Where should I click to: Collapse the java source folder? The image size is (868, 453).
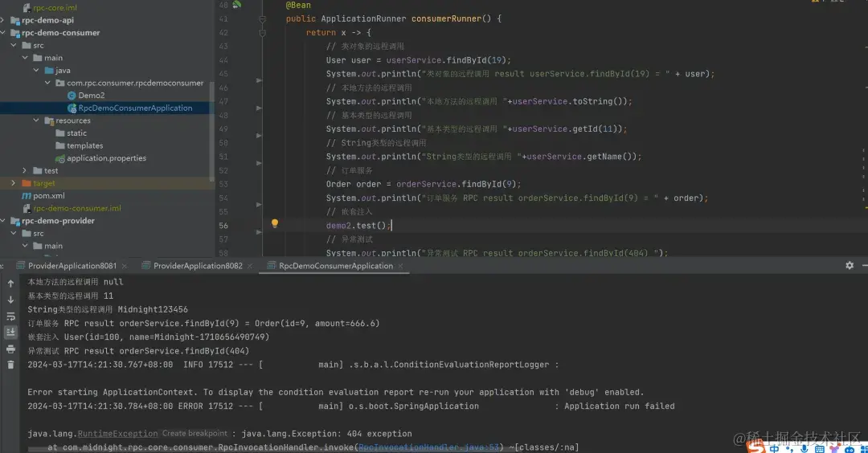tap(36, 70)
